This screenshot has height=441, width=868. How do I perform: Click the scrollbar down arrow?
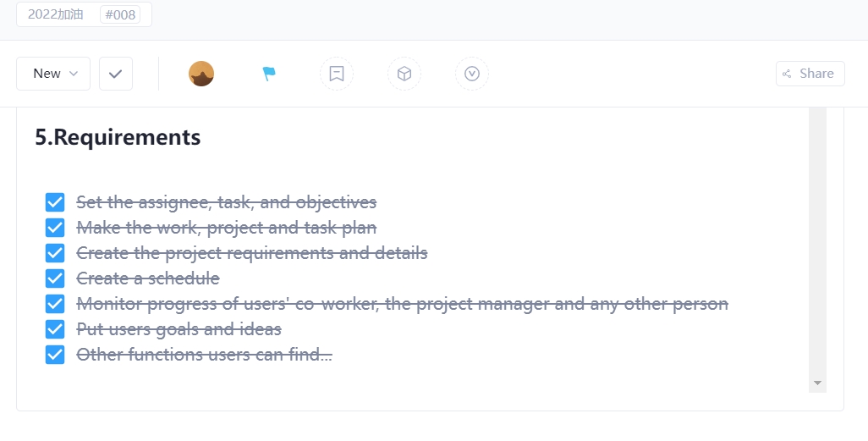click(x=817, y=383)
